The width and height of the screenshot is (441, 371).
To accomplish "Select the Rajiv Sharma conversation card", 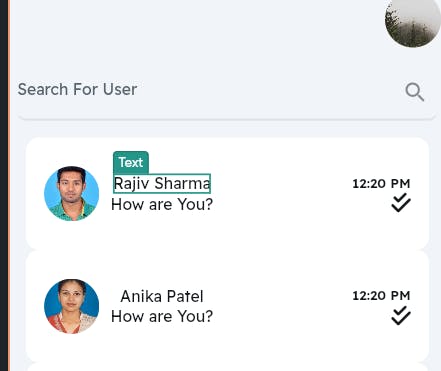I will pyautogui.click(x=227, y=193).
